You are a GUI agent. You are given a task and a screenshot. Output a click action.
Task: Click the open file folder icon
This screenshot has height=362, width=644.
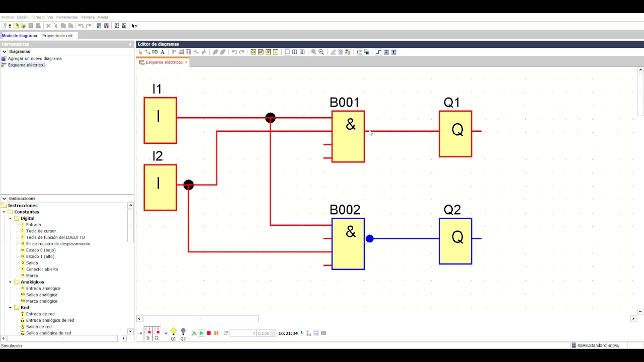(x=23, y=26)
